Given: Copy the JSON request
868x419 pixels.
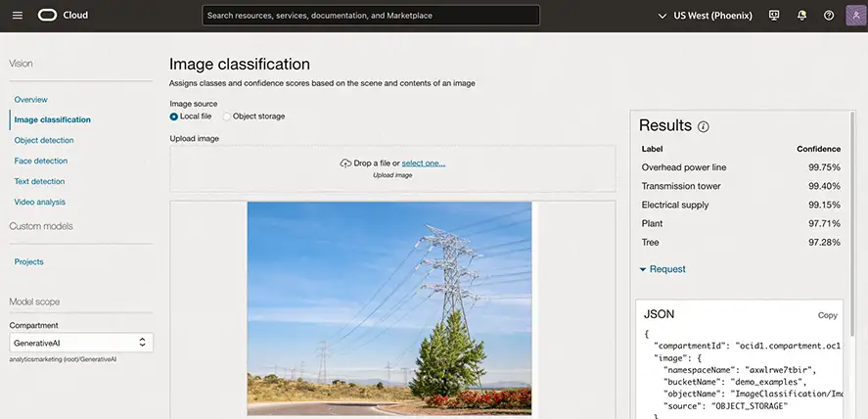Looking at the screenshot, I should (827, 315).
